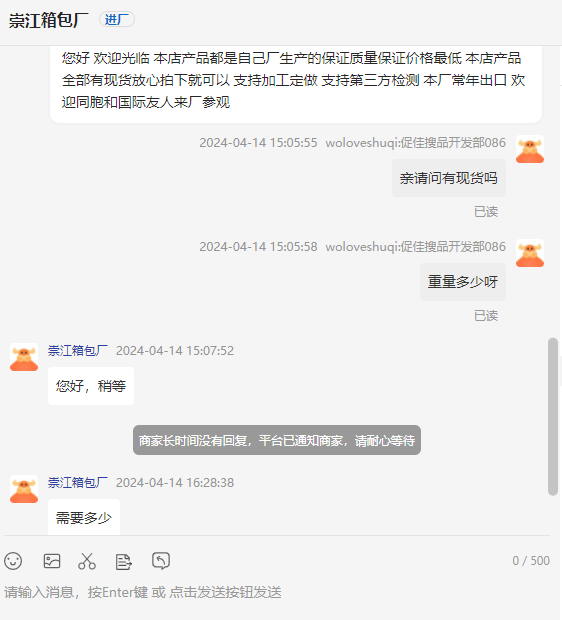
Task: Click the 进厂 badge next to shop name
Action: click(x=117, y=19)
